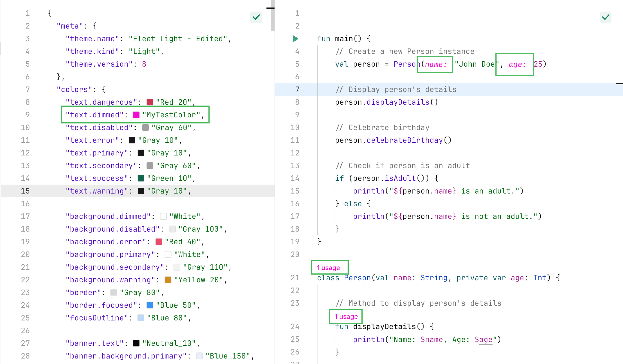Screen dimensions: 623x364
Task: Click the border.focused Blue 50 swatch
Action: click(x=150, y=305)
